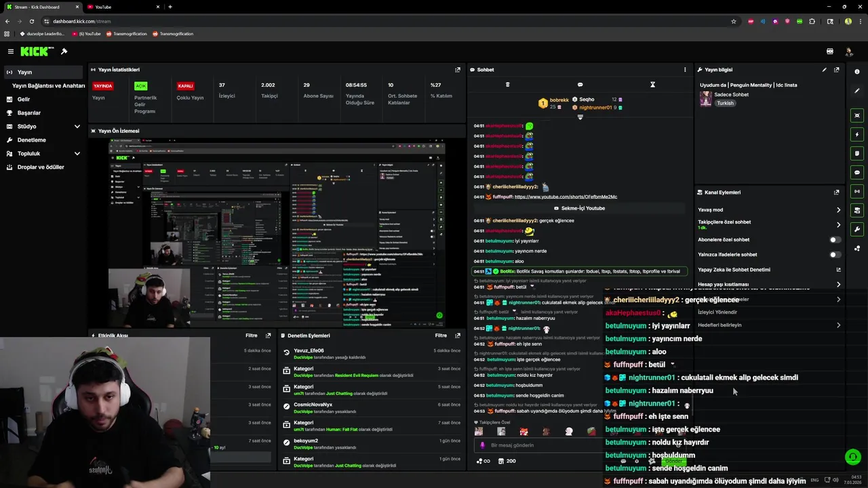Click the Kick logo

pyautogui.click(x=35, y=52)
